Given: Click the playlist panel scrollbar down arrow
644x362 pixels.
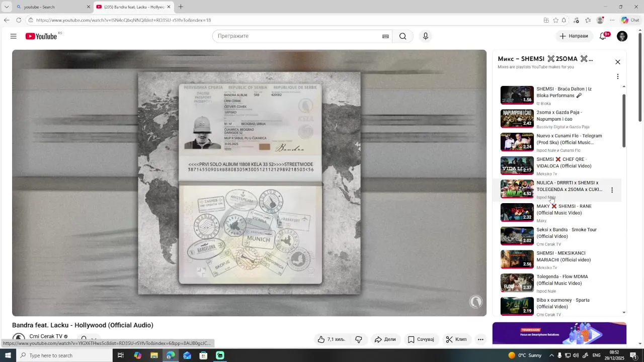Looking at the screenshot, I should coord(624,313).
